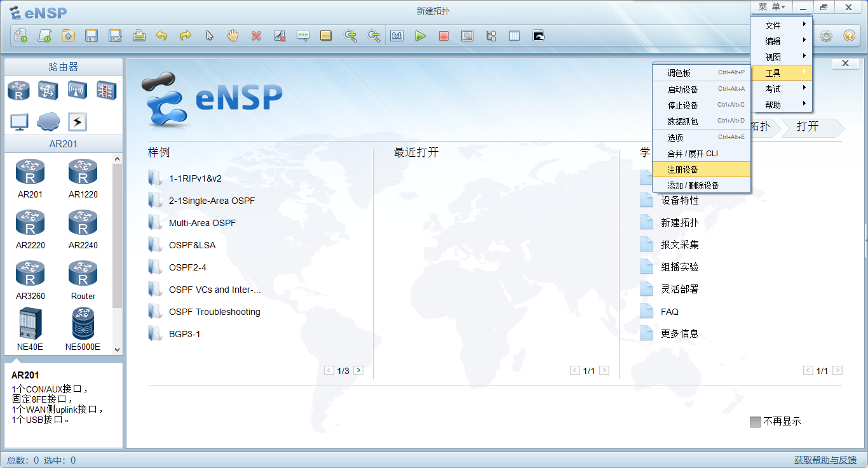Expand the 考试 submenu
This screenshot has height=468, width=868.
point(781,89)
